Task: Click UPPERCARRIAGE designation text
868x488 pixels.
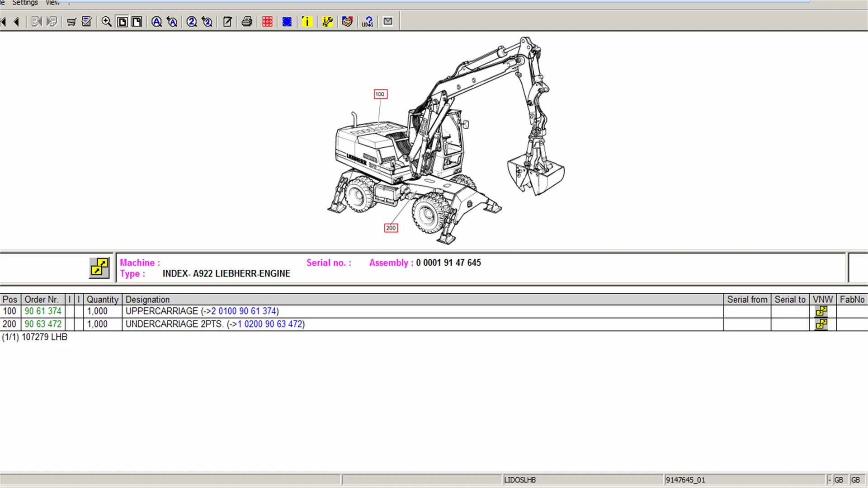Action: tap(162, 311)
